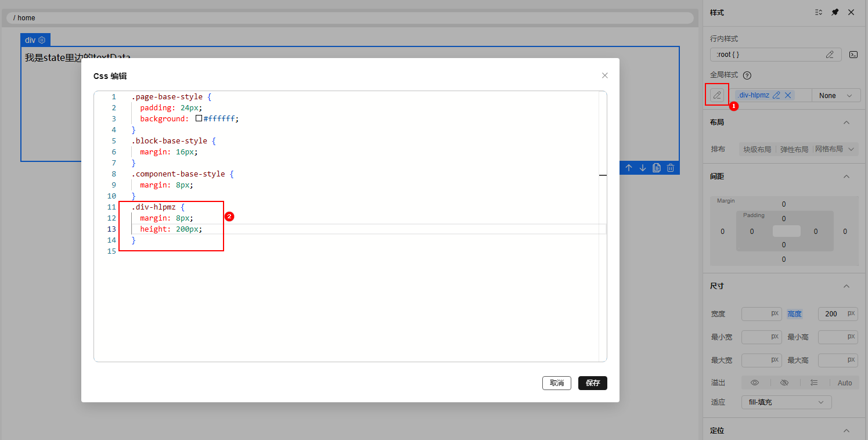
Task: Set overflow to visible with eye icon
Action: click(x=755, y=383)
